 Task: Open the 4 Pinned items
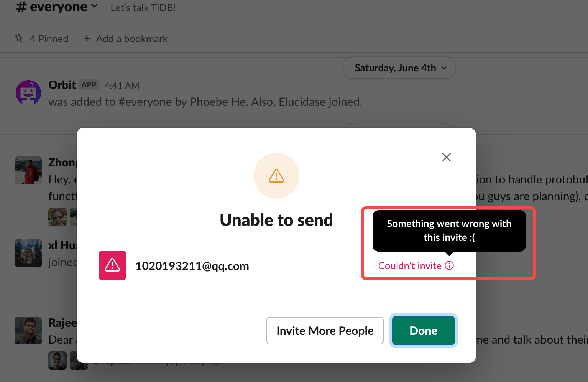pyautogui.click(x=42, y=39)
